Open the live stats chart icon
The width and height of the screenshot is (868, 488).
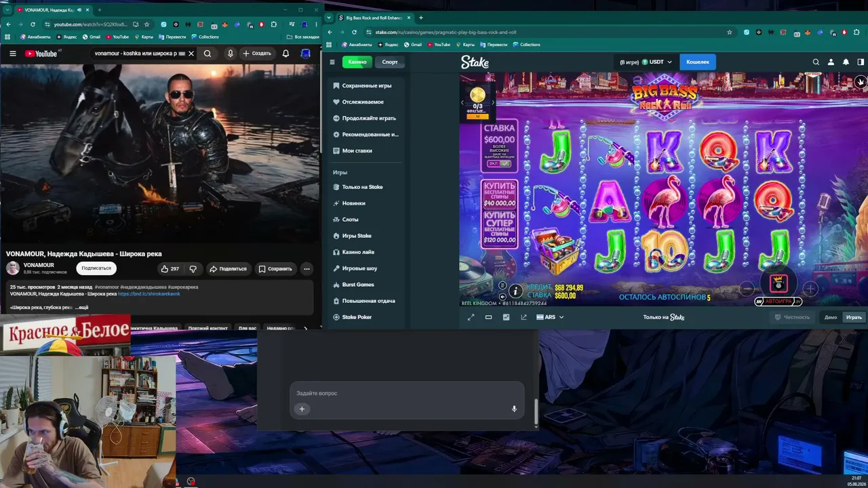click(506, 317)
